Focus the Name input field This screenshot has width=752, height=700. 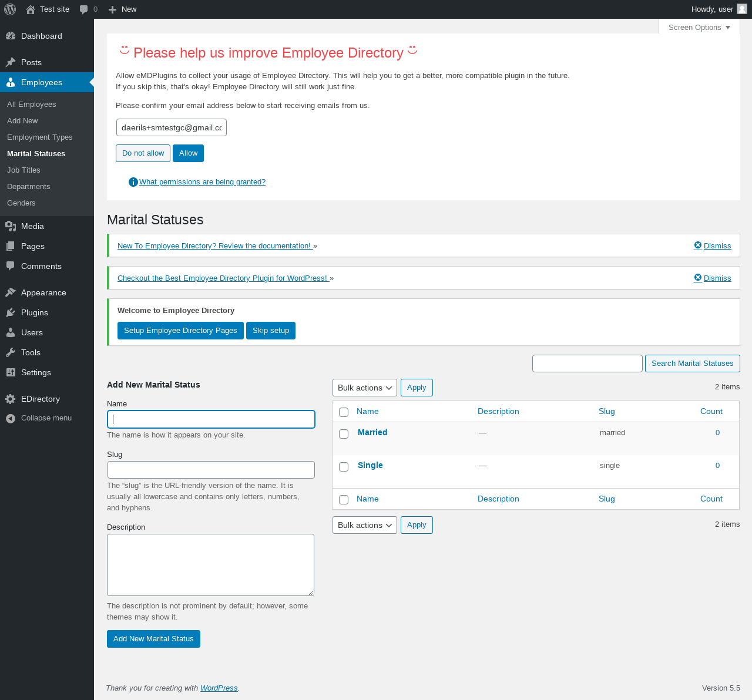[x=211, y=419]
